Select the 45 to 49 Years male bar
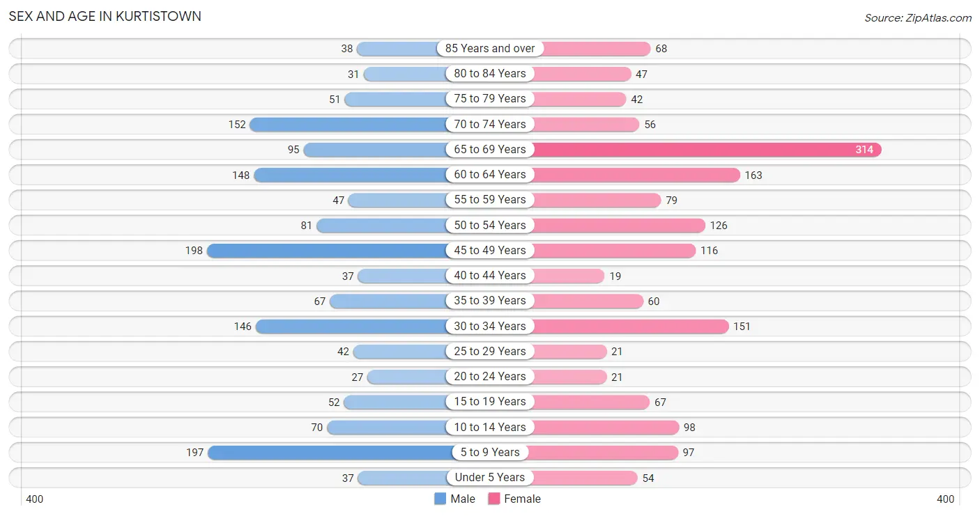The width and height of the screenshot is (980, 516). [328, 251]
